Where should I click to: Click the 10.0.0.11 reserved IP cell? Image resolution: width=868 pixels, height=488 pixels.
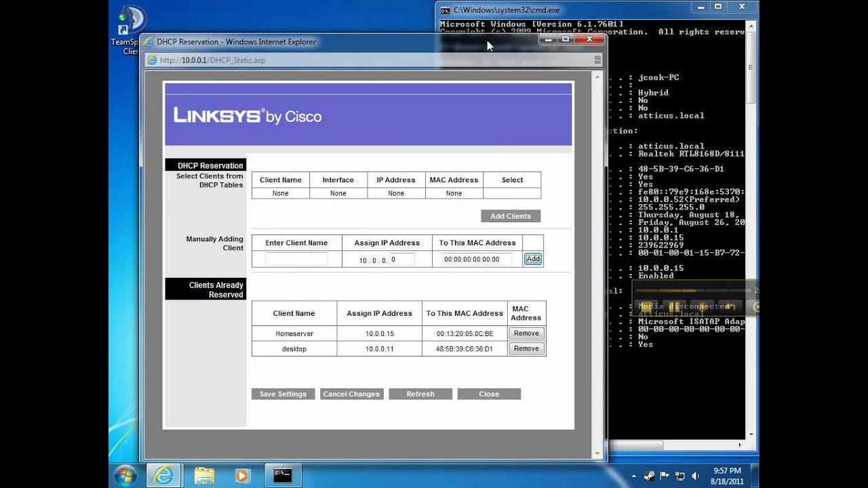click(380, 349)
